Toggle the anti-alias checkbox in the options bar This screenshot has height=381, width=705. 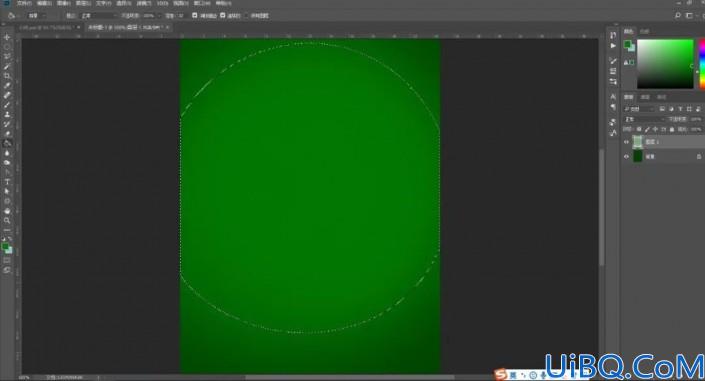[195, 15]
